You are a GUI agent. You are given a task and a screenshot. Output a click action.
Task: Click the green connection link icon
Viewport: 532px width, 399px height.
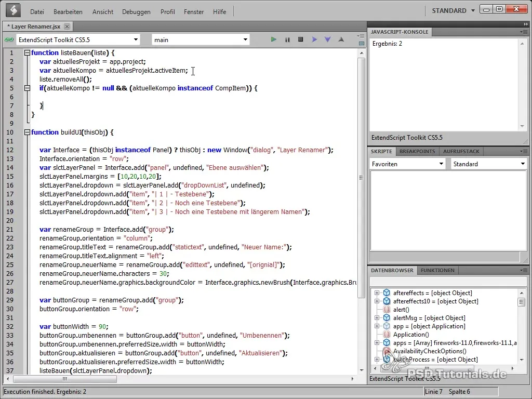click(x=8, y=39)
